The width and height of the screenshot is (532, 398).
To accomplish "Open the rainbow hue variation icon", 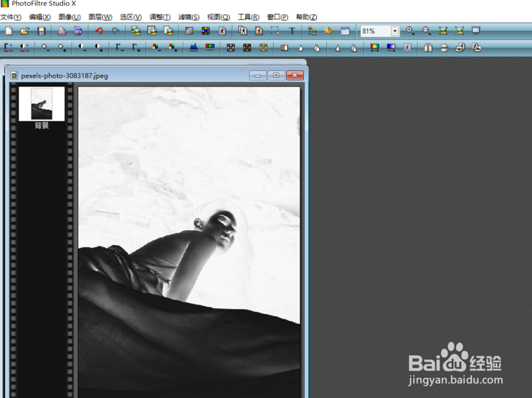I will (x=375, y=48).
